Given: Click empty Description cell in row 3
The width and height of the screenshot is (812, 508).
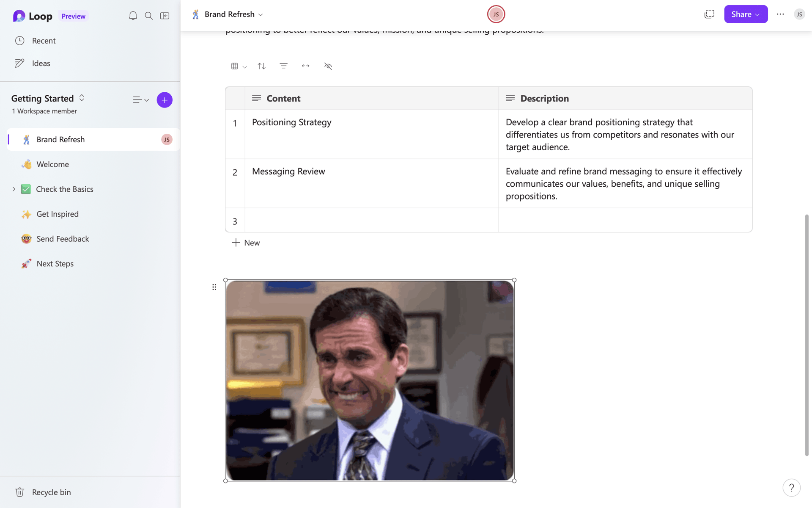Looking at the screenshot, I should [x=625, y=220].
